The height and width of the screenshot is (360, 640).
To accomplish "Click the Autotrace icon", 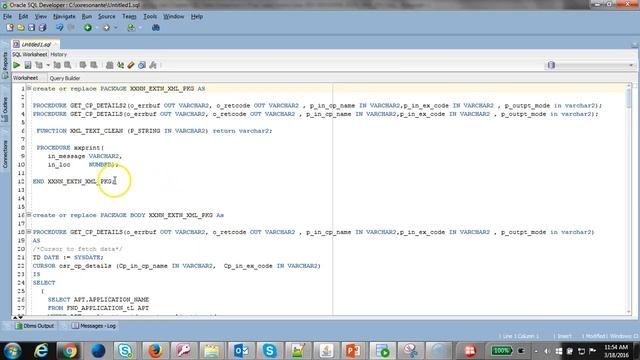I will [57, 65].
